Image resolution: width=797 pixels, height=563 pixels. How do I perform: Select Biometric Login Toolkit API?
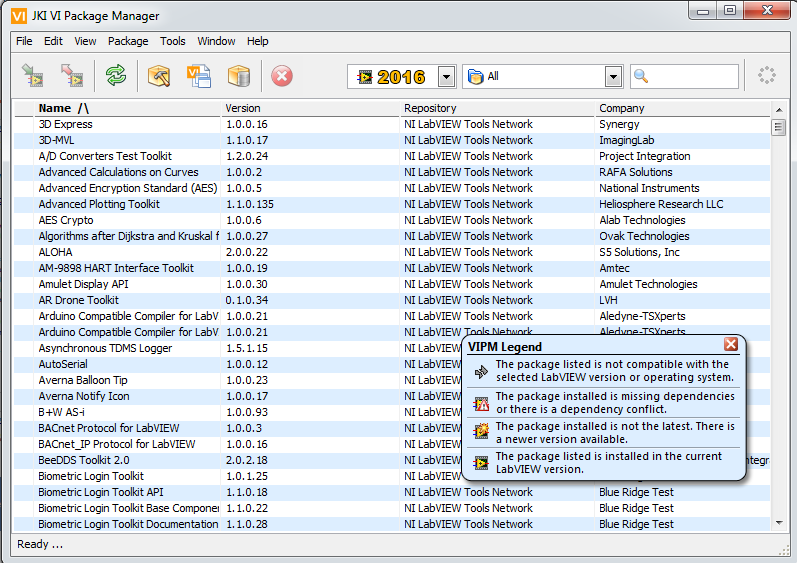coord(391,492)
